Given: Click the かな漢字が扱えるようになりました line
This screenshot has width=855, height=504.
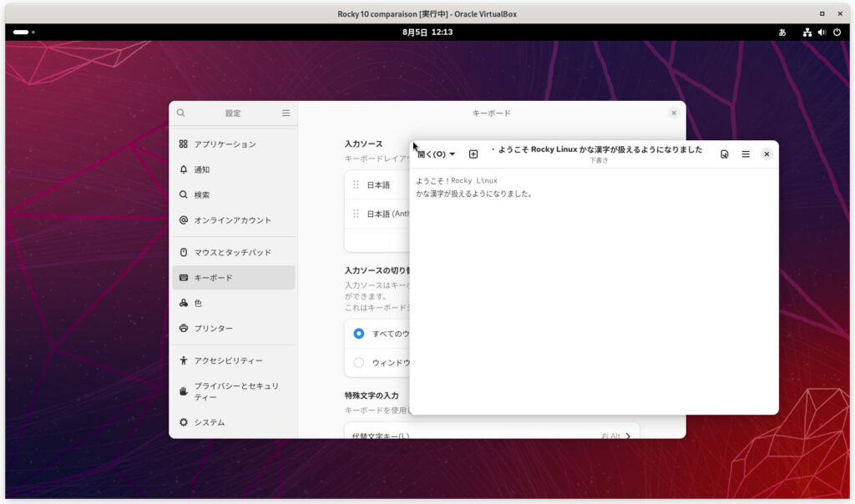Looking at the screenshot, I should [474, 194].
